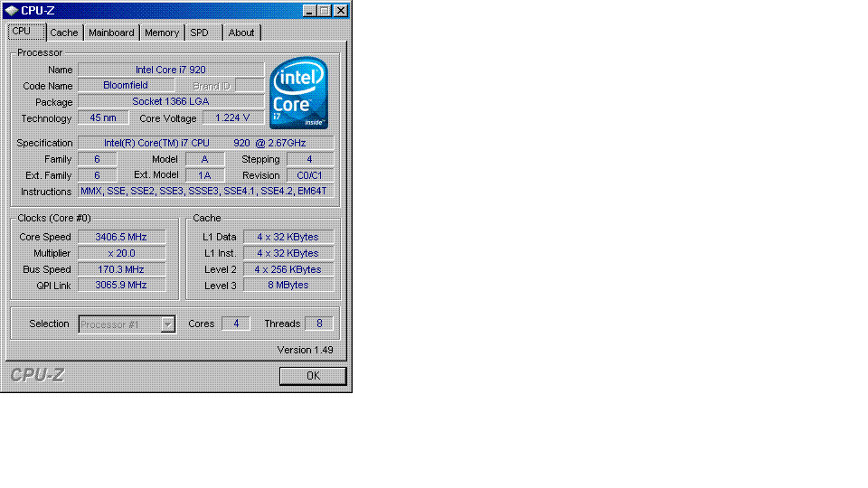Screen dimensions: 868x488
Task: Click the CPU-Z title bar icon
Action: click(x=11, y=11)
